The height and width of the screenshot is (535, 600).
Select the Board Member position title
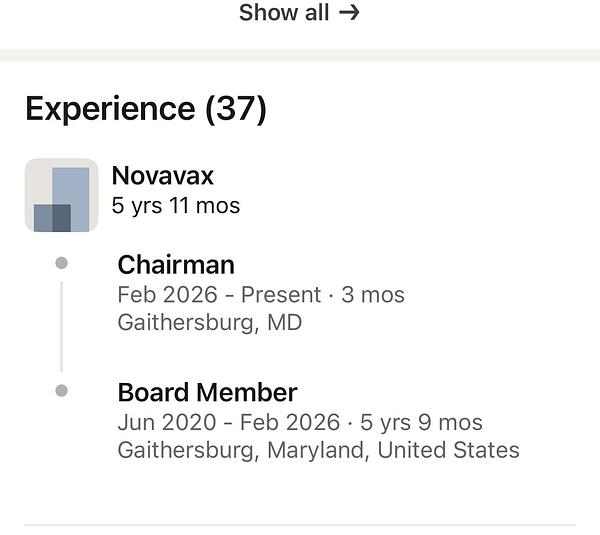207,392
